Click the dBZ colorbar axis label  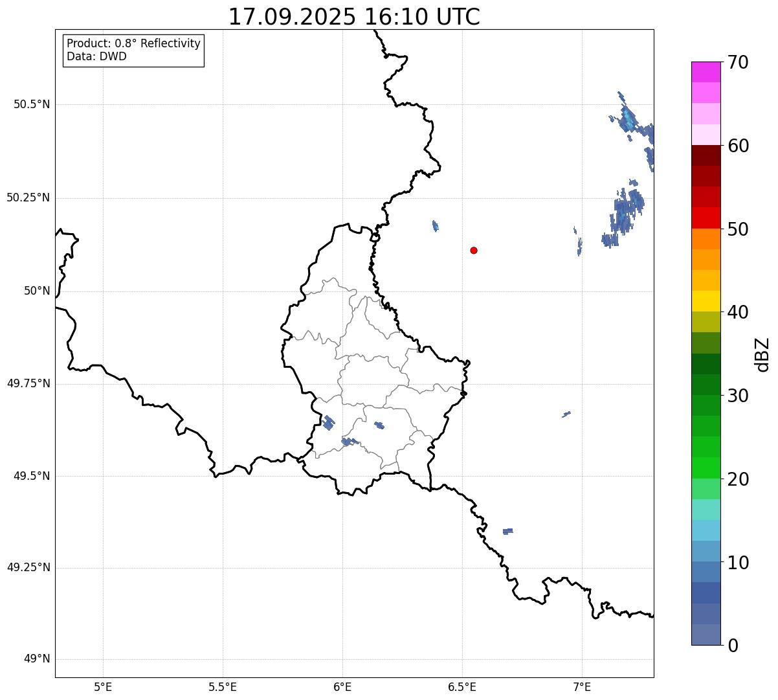point(762,354)
